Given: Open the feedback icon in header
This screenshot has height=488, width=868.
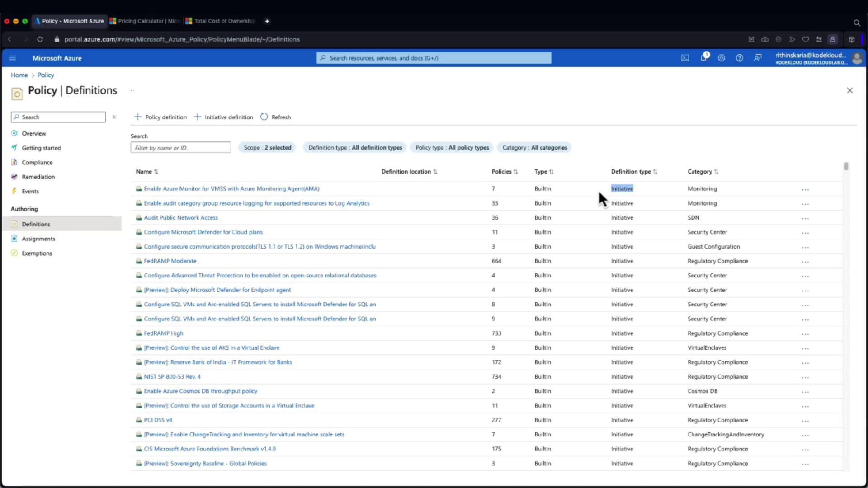Looking at the screenshot, I should pos(758,58).
